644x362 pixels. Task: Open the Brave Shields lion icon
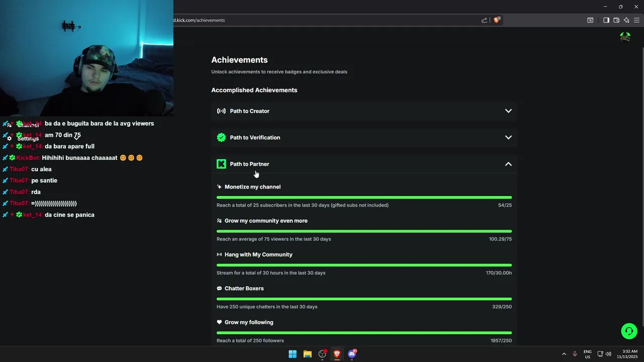[497, 20]
